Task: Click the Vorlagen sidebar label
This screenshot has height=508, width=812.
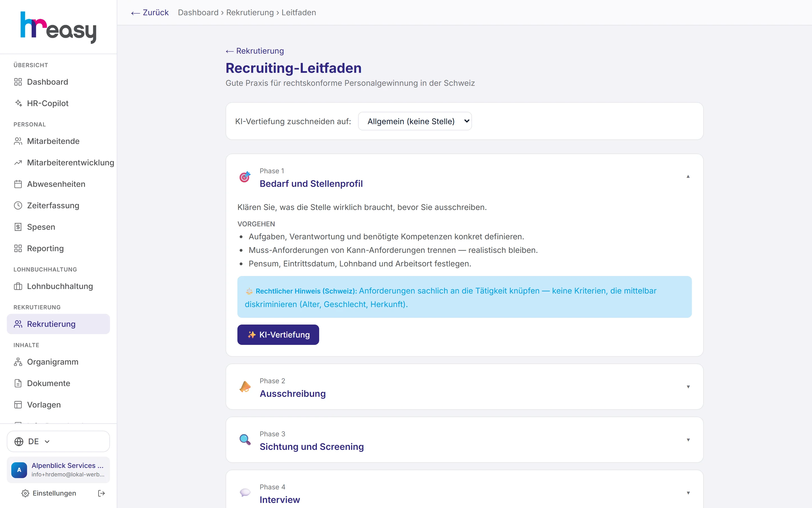Action: pos(44,405)
